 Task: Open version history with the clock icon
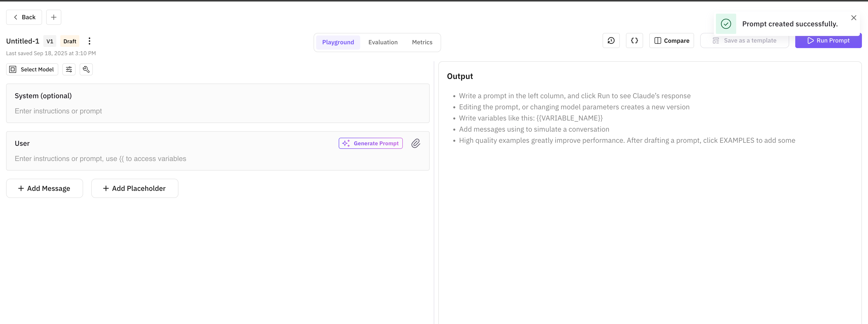click(x=611, y=40)
